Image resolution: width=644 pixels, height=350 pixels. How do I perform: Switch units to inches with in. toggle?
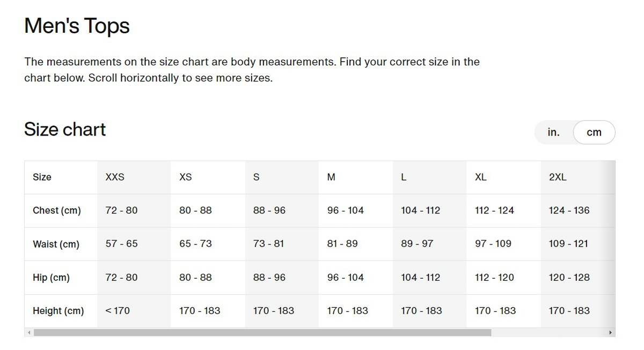pyautogui.click(x=554, y=132)
